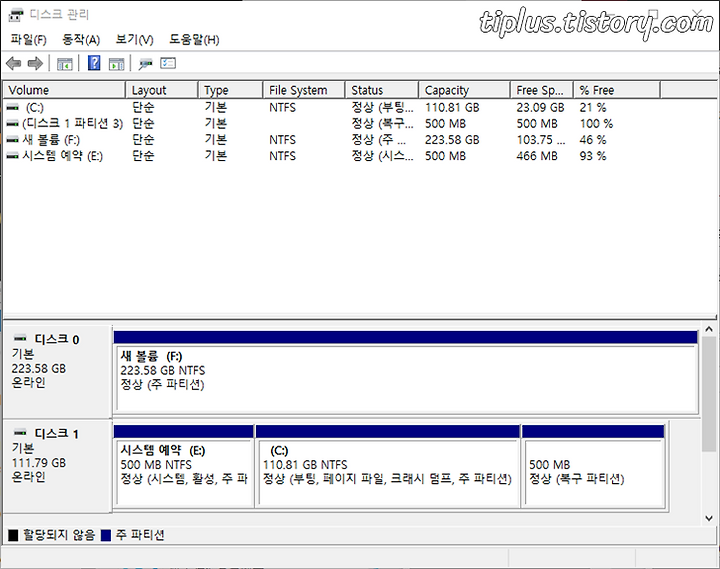This screenshot has height=569, width=720.
Task: Open the 파일(F) menu
Action: pyautogui.click(x=28, y=40)
